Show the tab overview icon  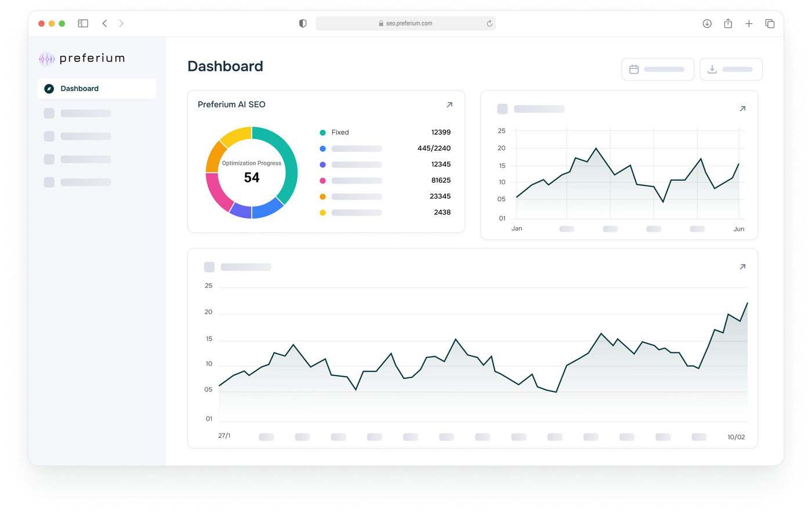(x=770, y=24)
